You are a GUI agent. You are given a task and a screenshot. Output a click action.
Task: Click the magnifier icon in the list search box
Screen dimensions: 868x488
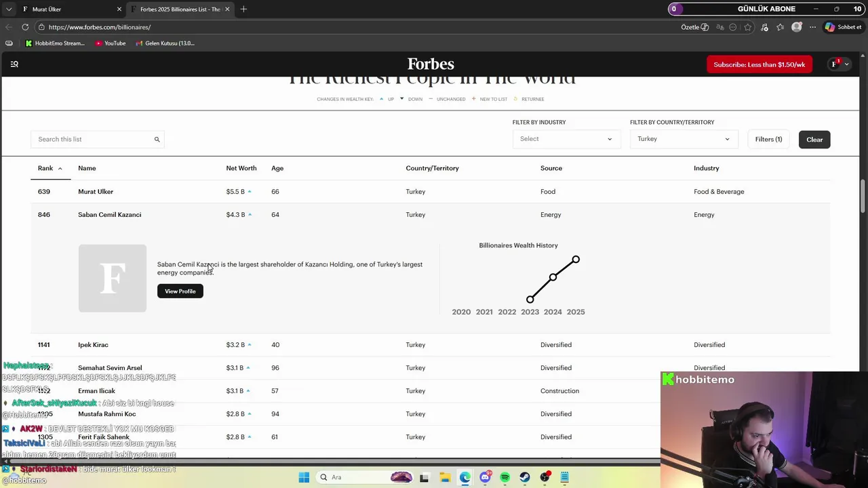pyautogui.click(x=157, y=140)
